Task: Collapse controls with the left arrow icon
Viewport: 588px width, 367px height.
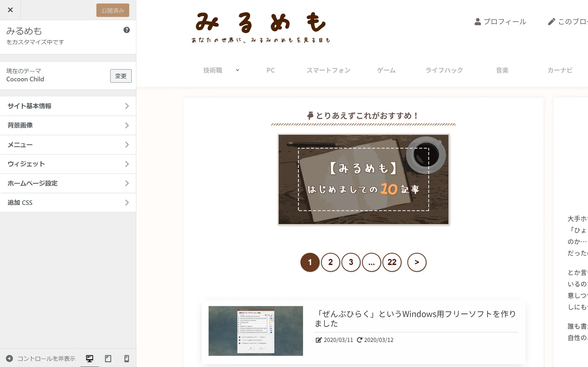Action: (x=10, y=358)
